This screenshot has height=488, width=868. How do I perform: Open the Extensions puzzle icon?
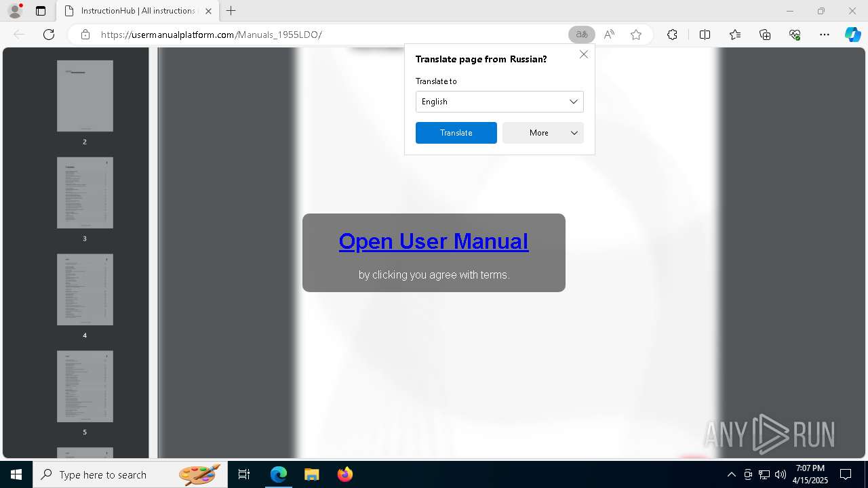coord(672,35)
